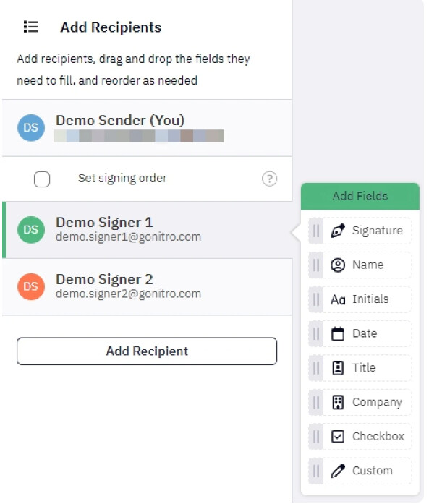This screenshot has height=504, width=429.
Task: Open the signing order help icon
Action: [x=270, y=179]
